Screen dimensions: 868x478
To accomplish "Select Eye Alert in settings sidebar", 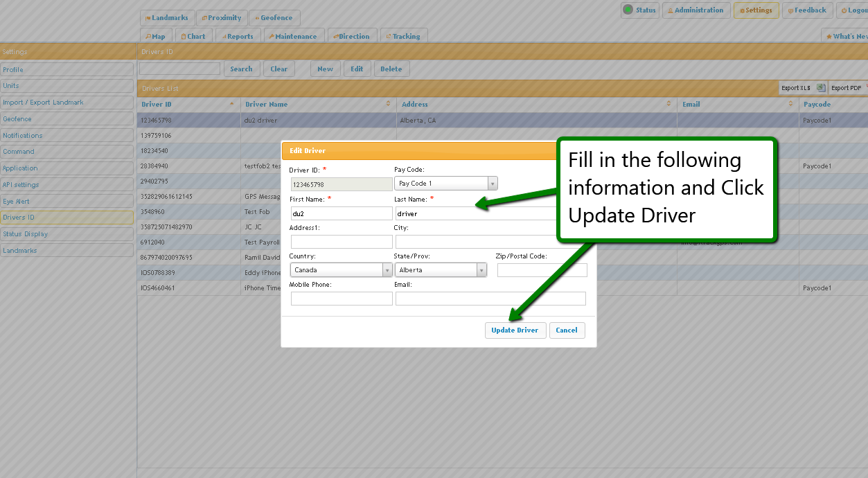I will 67,201.
